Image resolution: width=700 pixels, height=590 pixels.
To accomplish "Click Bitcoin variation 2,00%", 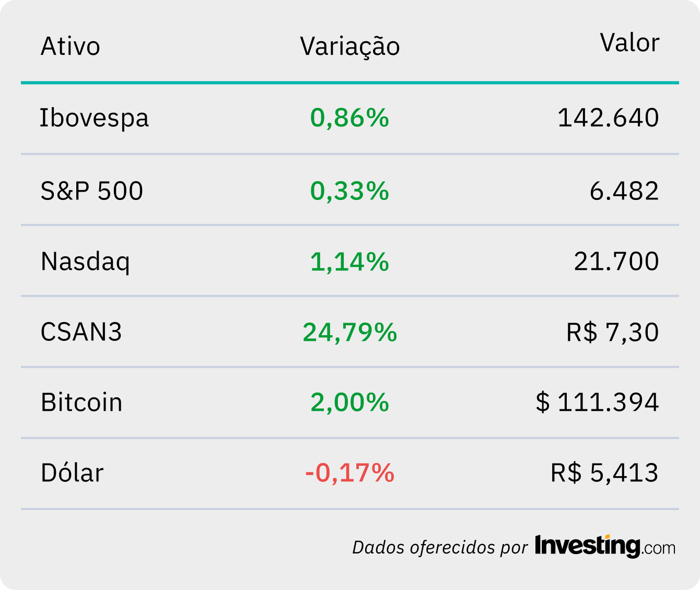I will 349,403.
